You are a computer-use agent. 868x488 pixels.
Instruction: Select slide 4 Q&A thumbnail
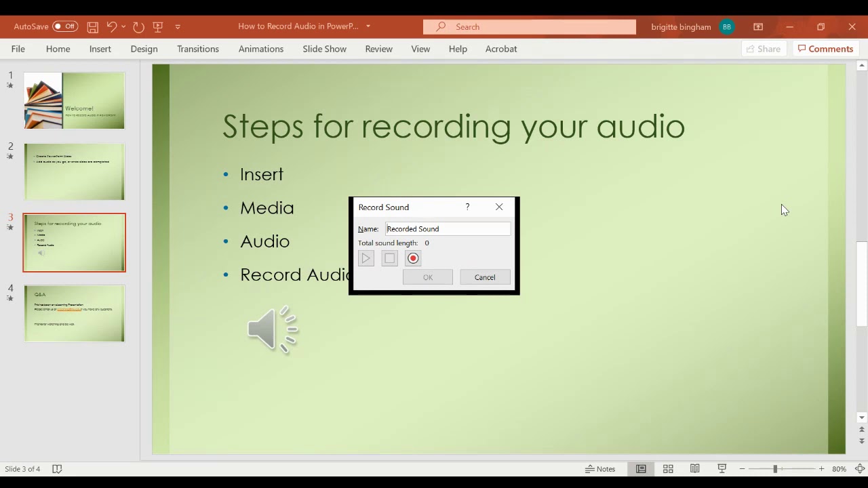pyautogui.click(x=75, y=314)
